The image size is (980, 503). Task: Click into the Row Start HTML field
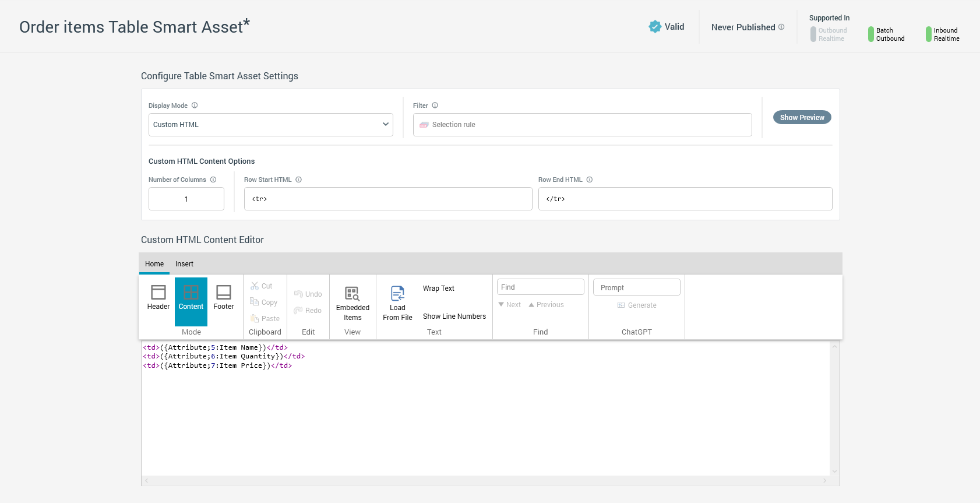click(387, 199)
